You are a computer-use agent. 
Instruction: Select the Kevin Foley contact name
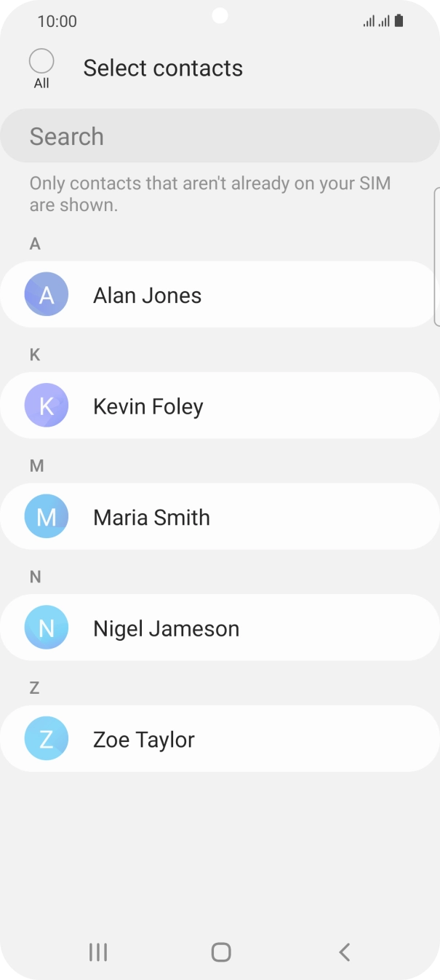[148, 406]
